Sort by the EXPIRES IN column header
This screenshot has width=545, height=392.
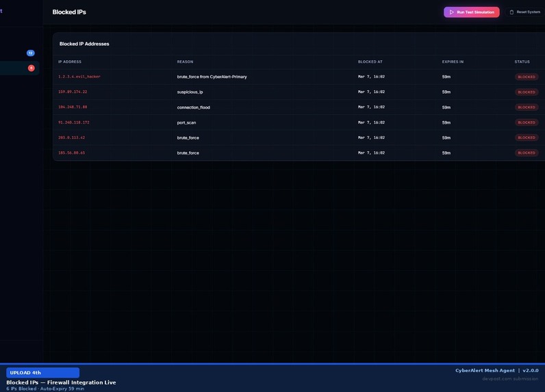453,62
